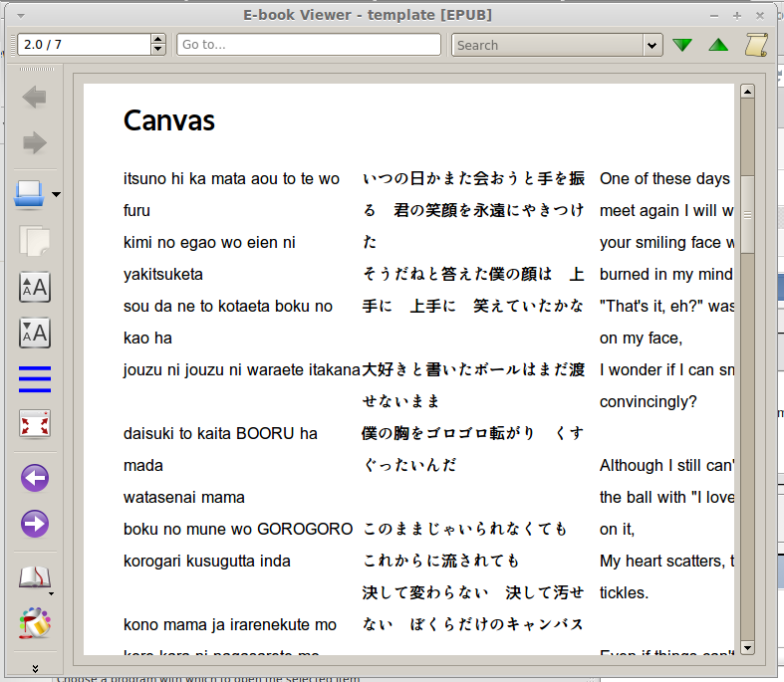784x682 pixels.
Task: Go to the previous page
Action: click(x=35, y=478)
